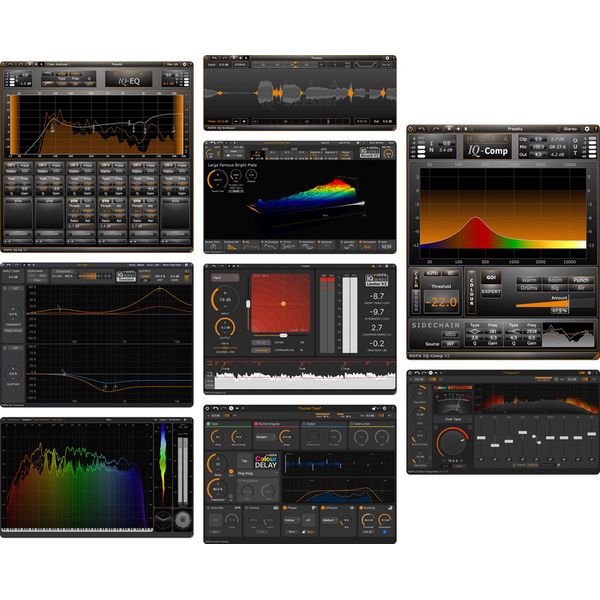Viewport: 600px width, 600px height.
Task: Toggle the Diffusion effect in Colour Delay
Action: coord(323,508)
